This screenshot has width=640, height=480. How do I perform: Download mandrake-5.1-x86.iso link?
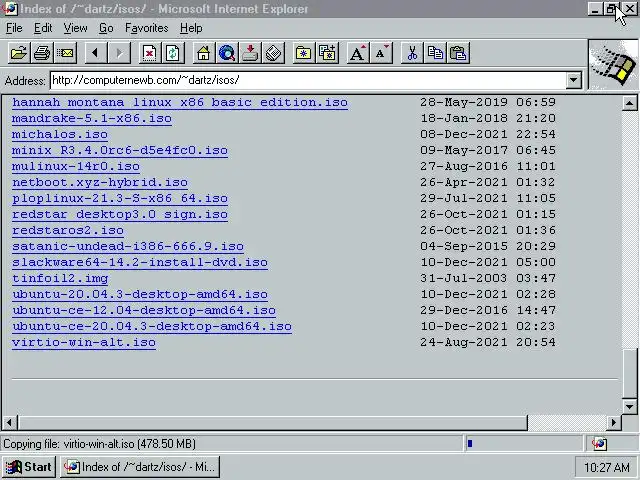click(x=92, y=118)
